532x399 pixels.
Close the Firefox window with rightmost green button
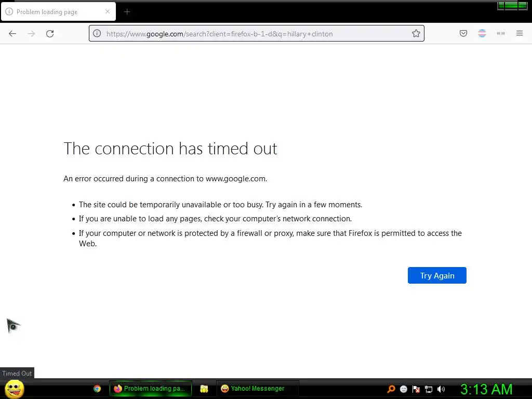tap(523, 5)
